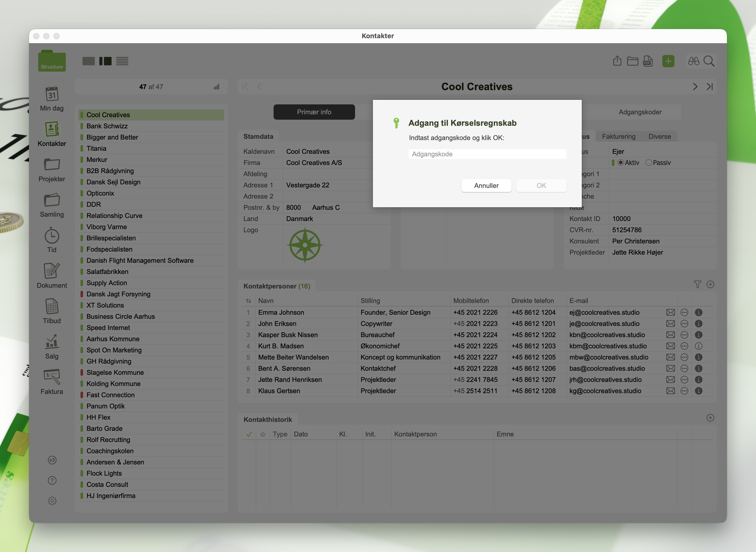Click the PDF export toolbar icon
756x552 pixels.
(648, 61)
